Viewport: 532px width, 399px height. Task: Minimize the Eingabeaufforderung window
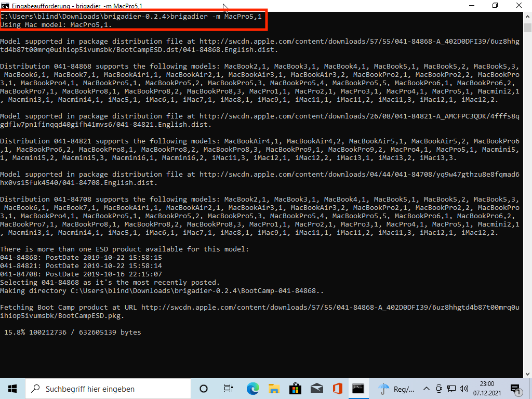coord(472,5)
